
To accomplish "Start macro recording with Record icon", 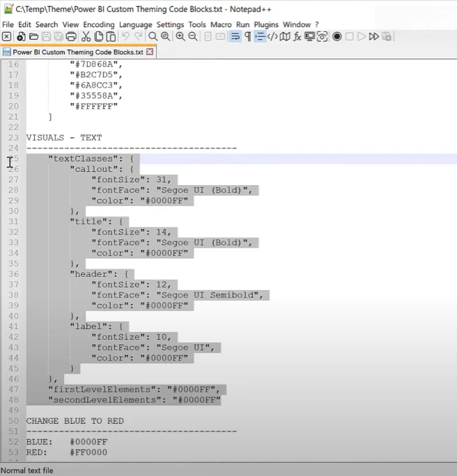I will (337, 37).
